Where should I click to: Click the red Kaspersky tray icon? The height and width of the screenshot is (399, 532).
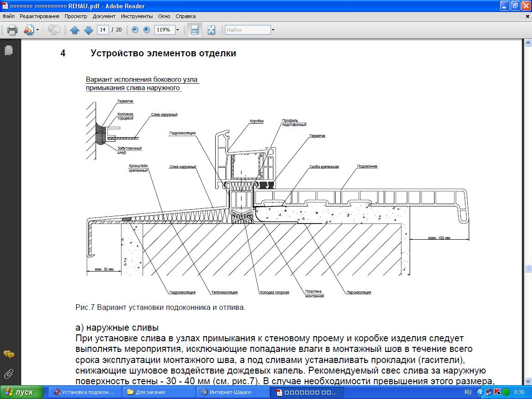[x=497, y=392]
